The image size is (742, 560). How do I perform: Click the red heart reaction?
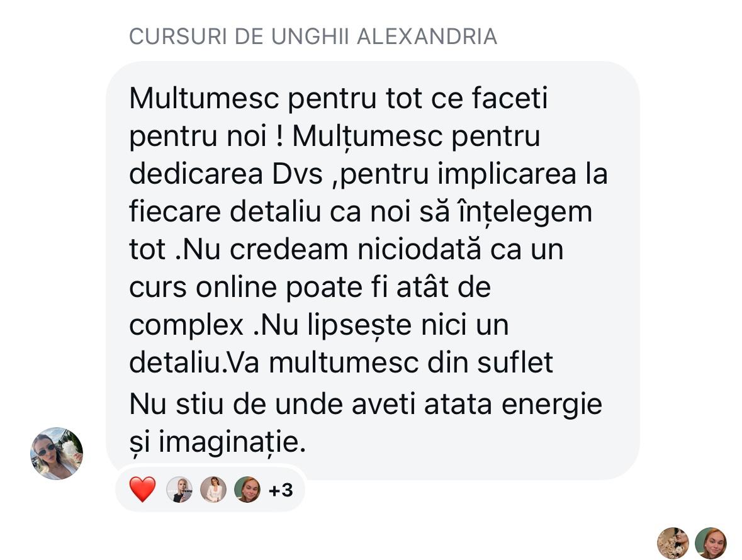(x=142, y=490)
